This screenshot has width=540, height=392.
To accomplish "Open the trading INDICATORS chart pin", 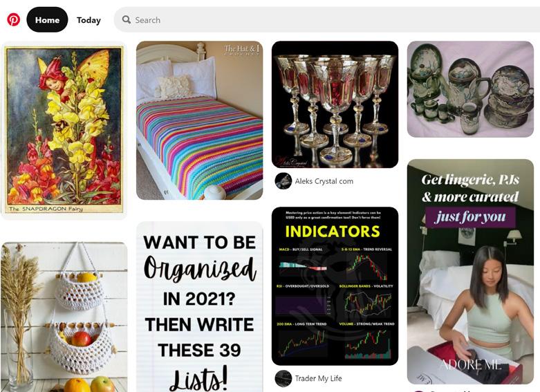I will 335,286.
